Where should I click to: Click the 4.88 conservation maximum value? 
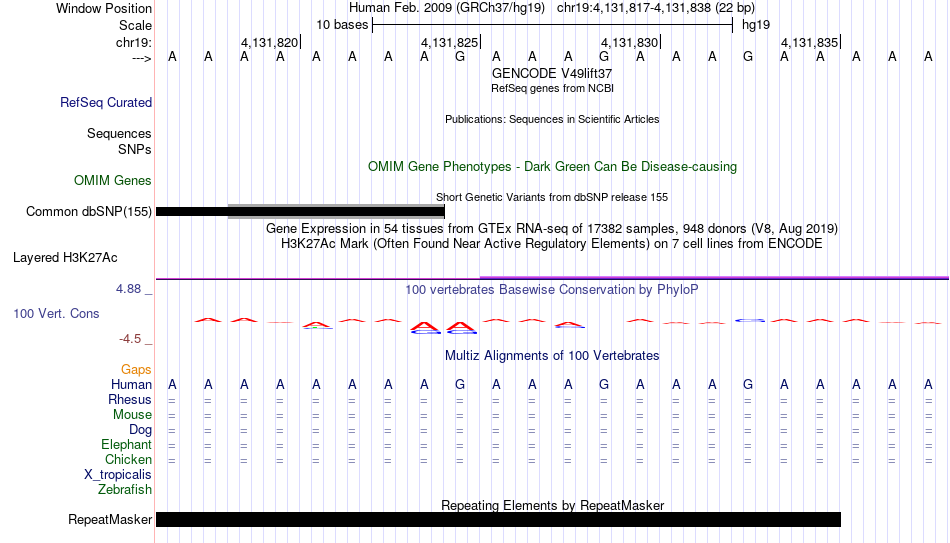(129, 289)
